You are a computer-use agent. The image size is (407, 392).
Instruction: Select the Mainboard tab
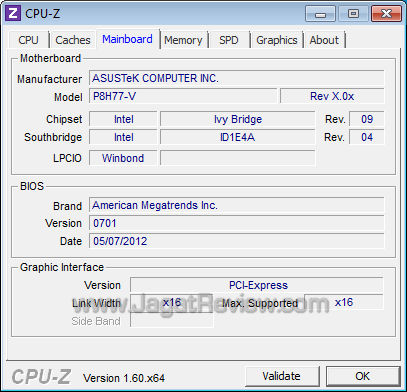(127, 39)
